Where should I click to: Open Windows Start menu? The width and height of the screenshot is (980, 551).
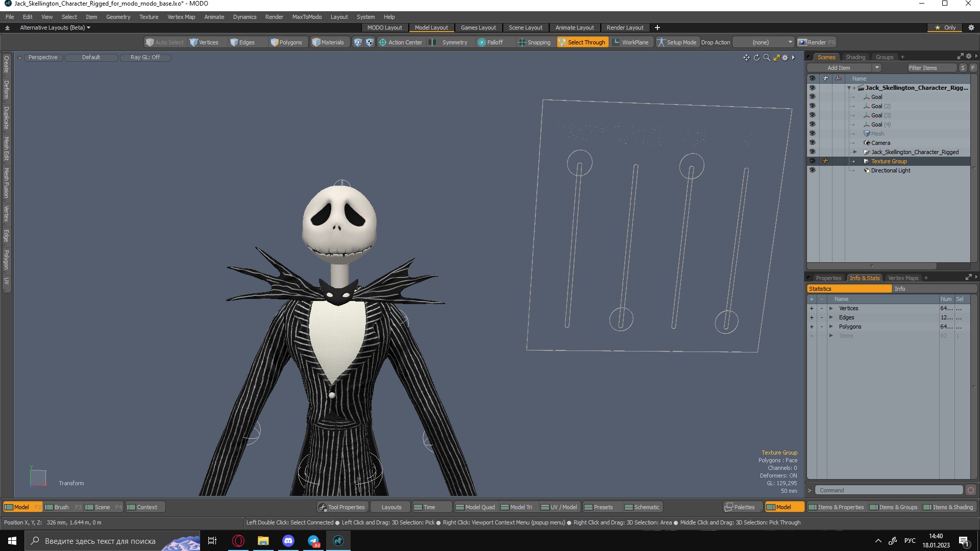coord(12,541)
